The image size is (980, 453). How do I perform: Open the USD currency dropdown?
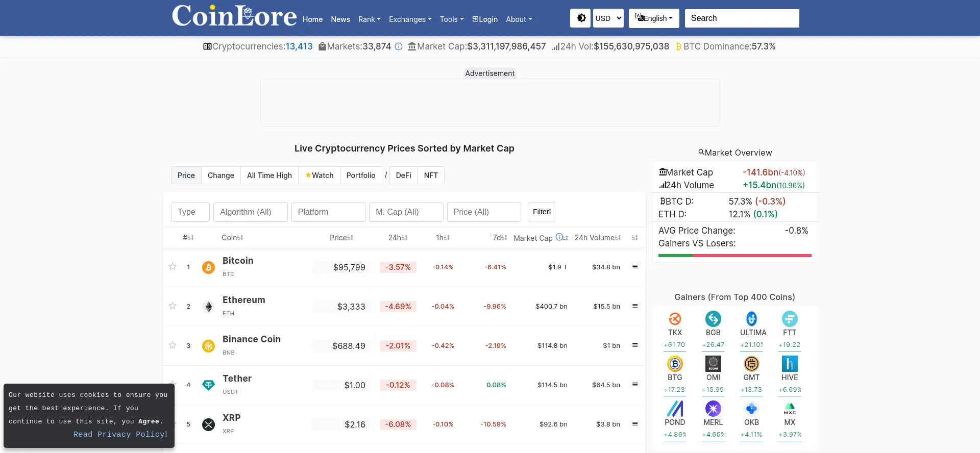click(x=608, y=18)
